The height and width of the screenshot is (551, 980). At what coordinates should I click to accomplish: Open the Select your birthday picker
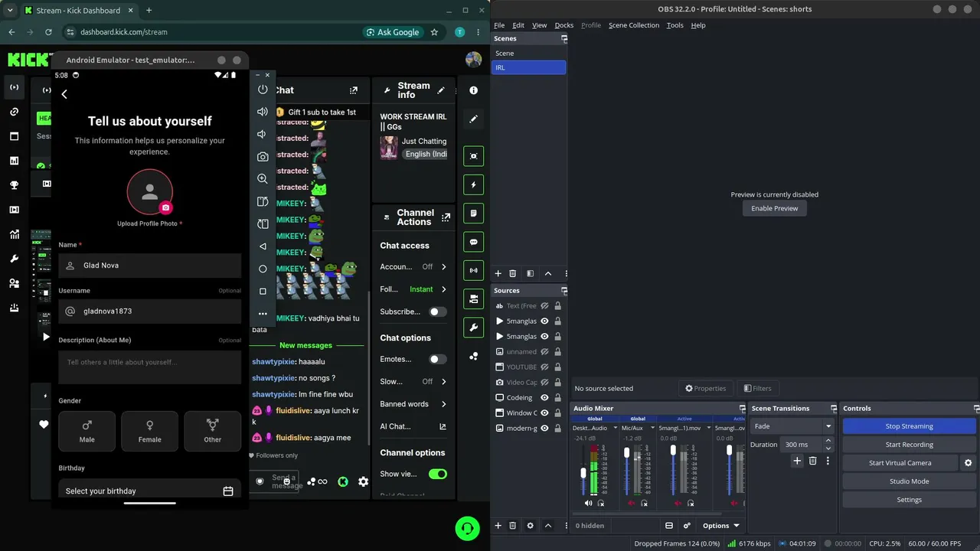(x=150, y=491)
